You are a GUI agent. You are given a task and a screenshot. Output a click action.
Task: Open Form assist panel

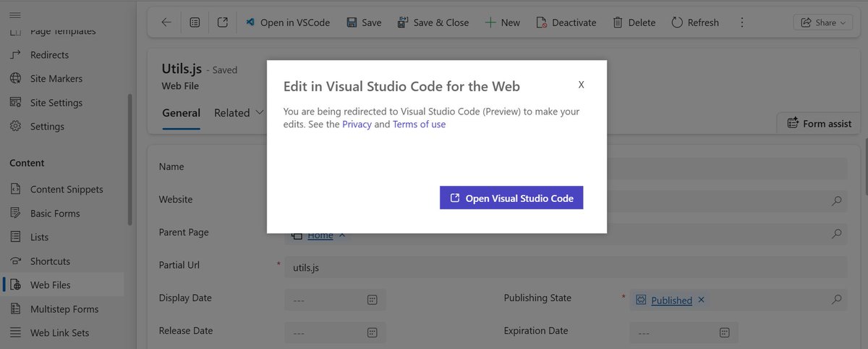click(x=819, y=123)
